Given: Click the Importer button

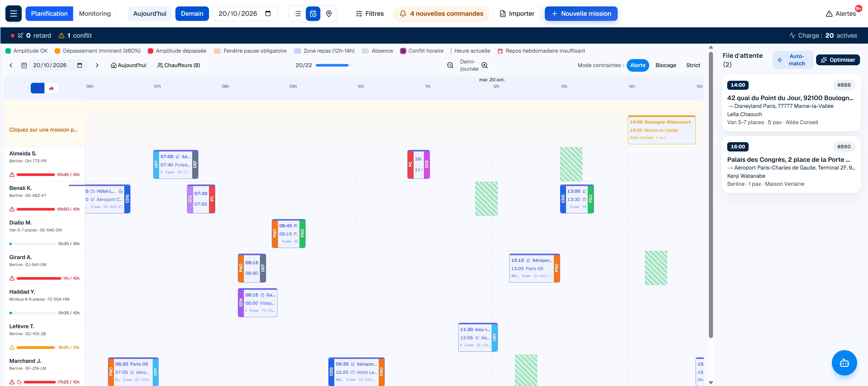Looking at the screenshot, I should point(517,13).
